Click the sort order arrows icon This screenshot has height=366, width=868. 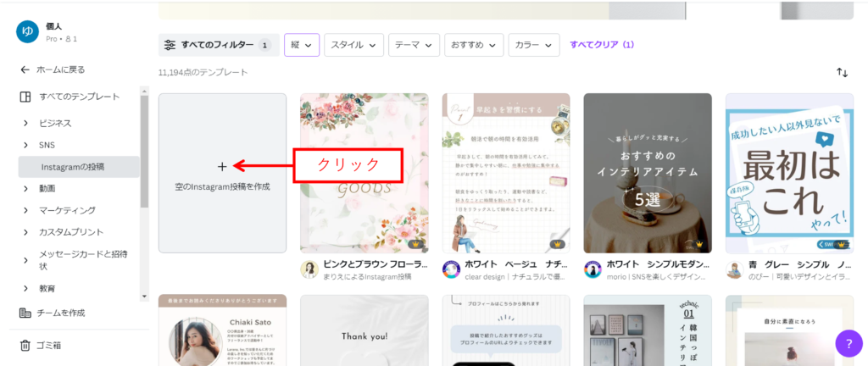[x=842, y=73]
